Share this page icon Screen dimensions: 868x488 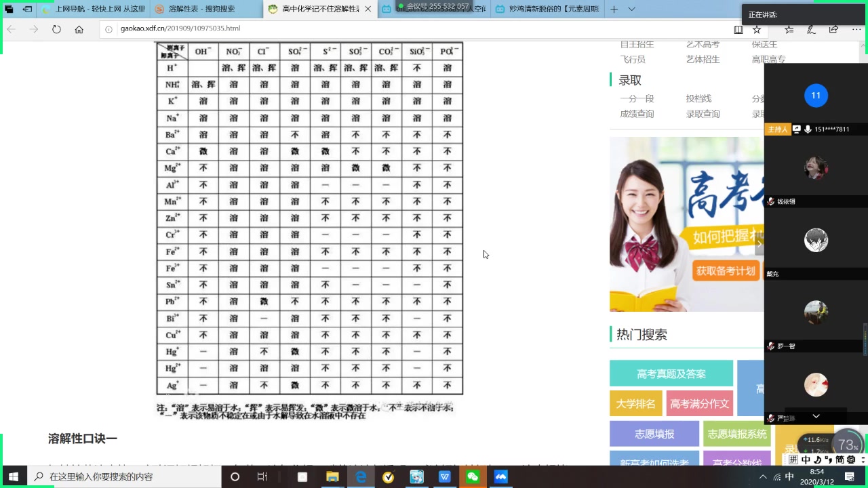(x=833, y=29)
